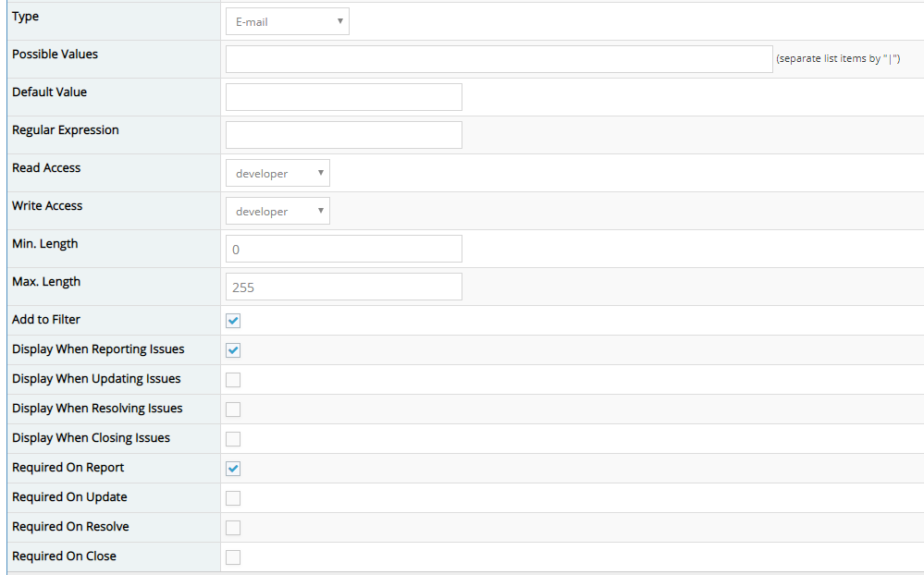The width and height of the screenshot is (924, 575).
Task: Select the Min. Length field
Action: (x=343, y=250)
